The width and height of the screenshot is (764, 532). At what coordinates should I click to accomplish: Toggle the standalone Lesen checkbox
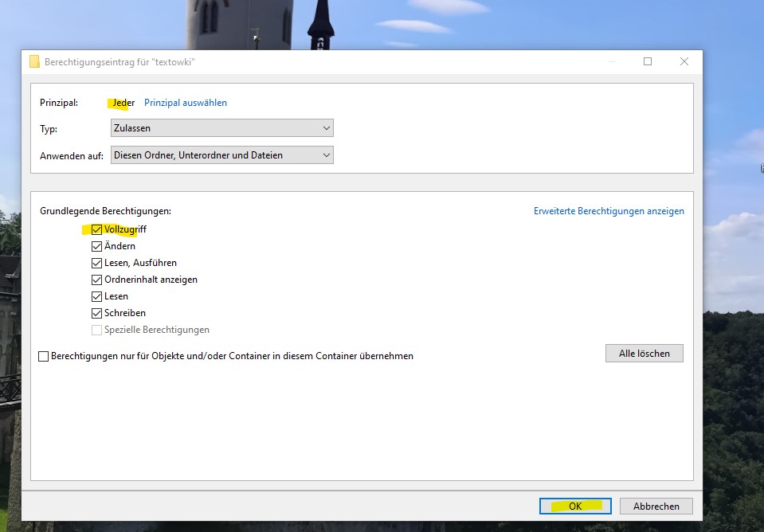point(96,296)
